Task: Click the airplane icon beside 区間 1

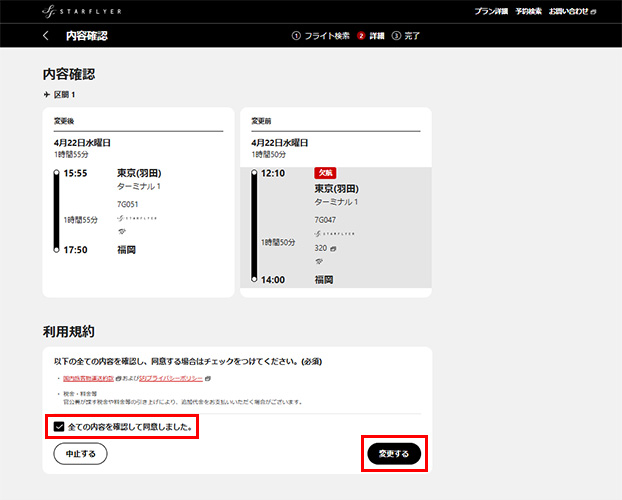Action: click(x=46, y=94)
